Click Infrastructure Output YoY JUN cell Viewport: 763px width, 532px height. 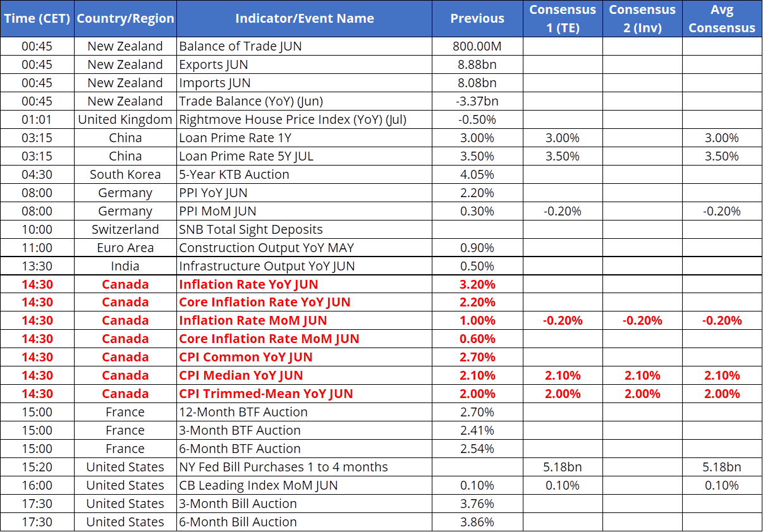point(305,266)
